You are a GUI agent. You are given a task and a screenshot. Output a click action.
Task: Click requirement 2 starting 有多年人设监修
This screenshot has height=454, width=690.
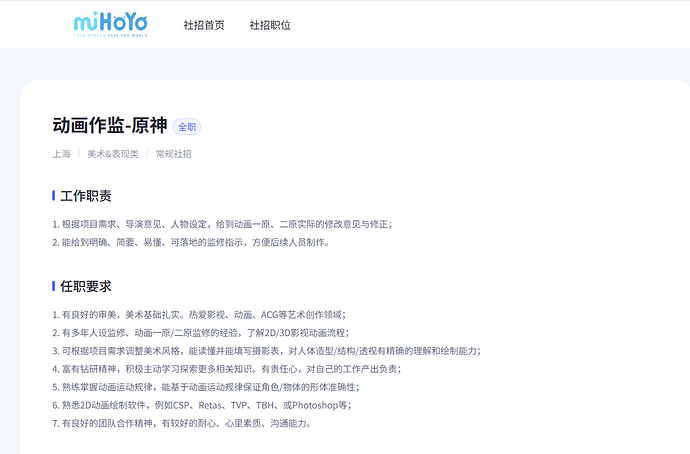(x=201, y=333)
